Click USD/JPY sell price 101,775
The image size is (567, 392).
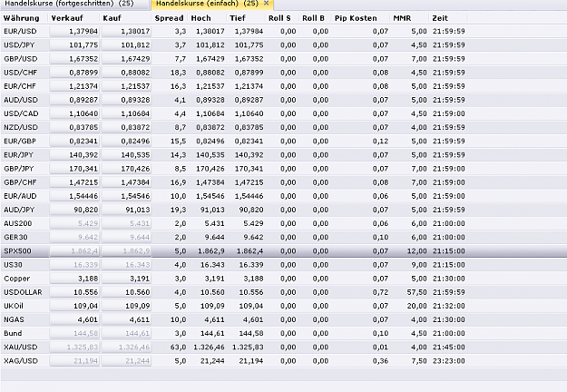click(x=74, y=45)
